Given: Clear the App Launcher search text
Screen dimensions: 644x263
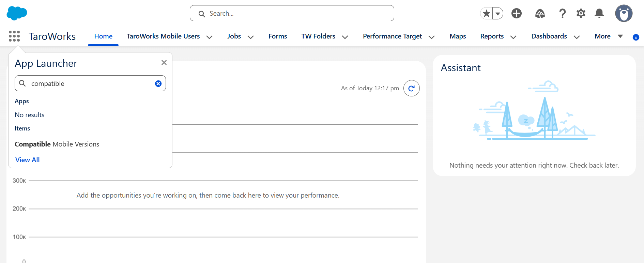Looking at the screenshot, I should pos(158,83).
